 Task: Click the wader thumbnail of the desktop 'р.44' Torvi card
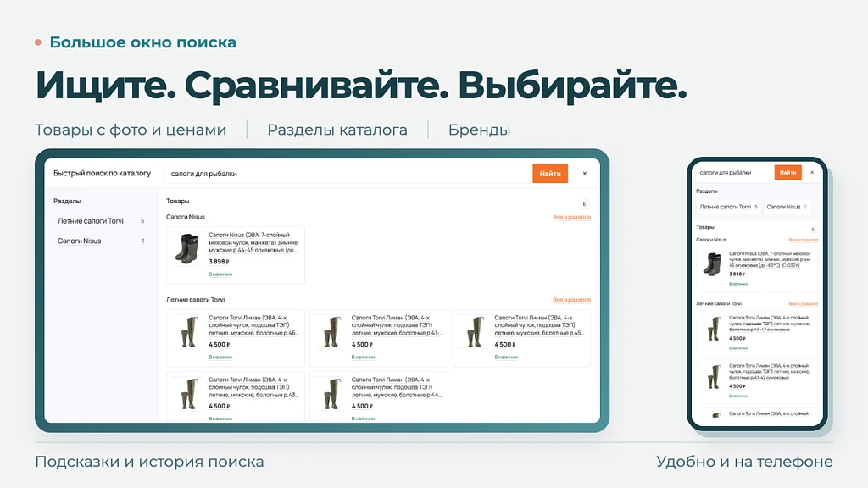pos(331,394)
